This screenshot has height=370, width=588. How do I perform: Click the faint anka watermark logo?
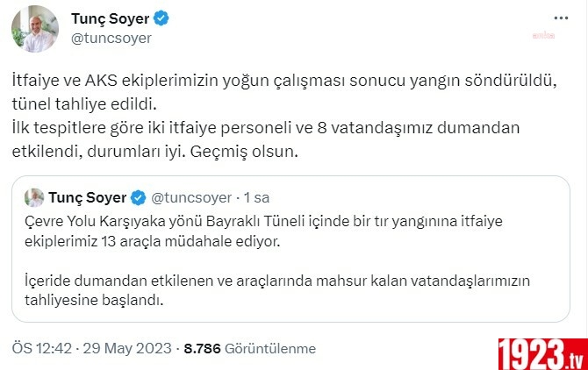point(543,35)
